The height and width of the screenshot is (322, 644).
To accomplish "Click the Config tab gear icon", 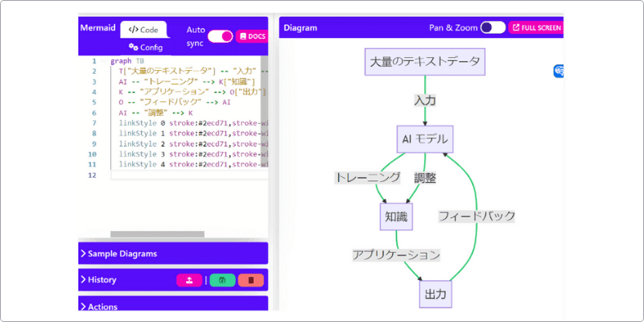I will pyautogui.click(x=133, y=47).
